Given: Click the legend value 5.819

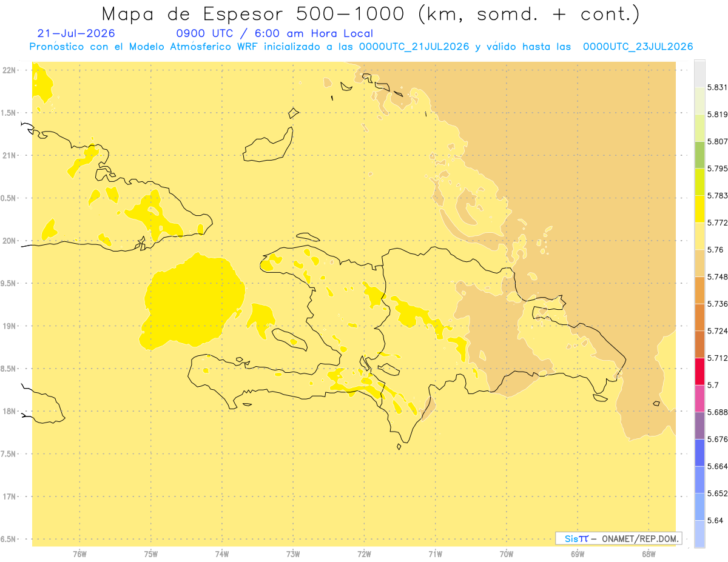Looking at the screenshot, I should 717,114.
